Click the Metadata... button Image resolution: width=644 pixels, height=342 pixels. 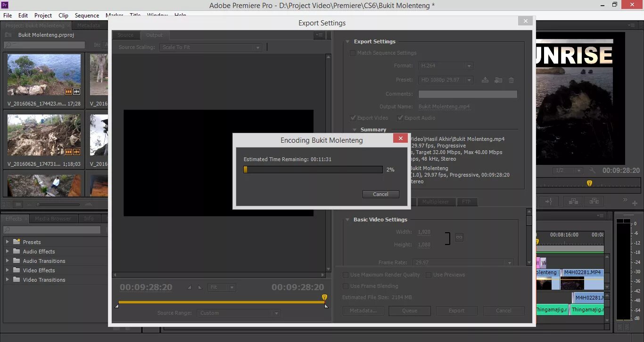point(363,310)
